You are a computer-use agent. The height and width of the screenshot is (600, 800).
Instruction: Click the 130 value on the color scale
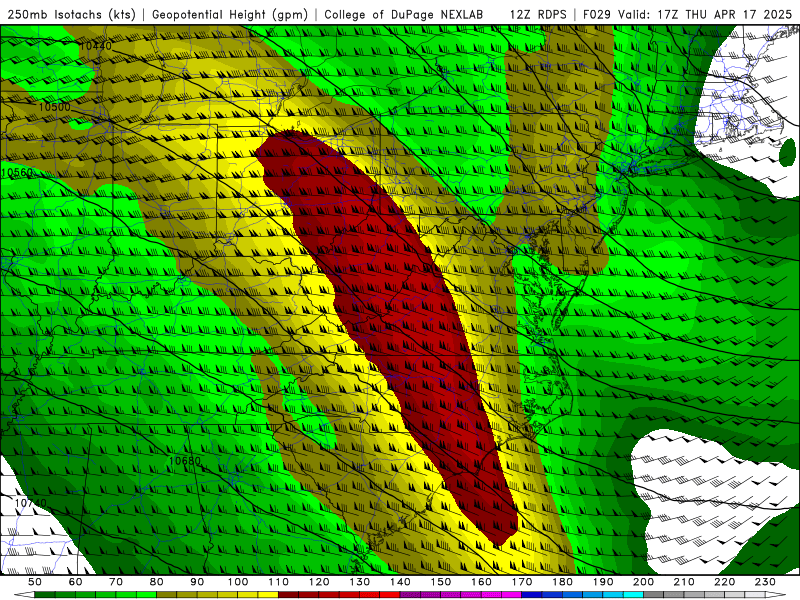[x=360, y=582]
